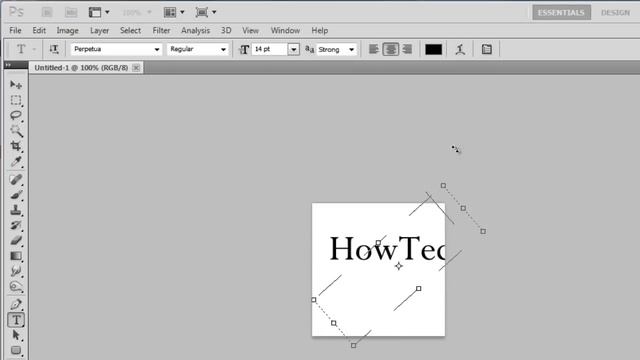
Task: Select the Horizontal Type tool
Action: 16,320
